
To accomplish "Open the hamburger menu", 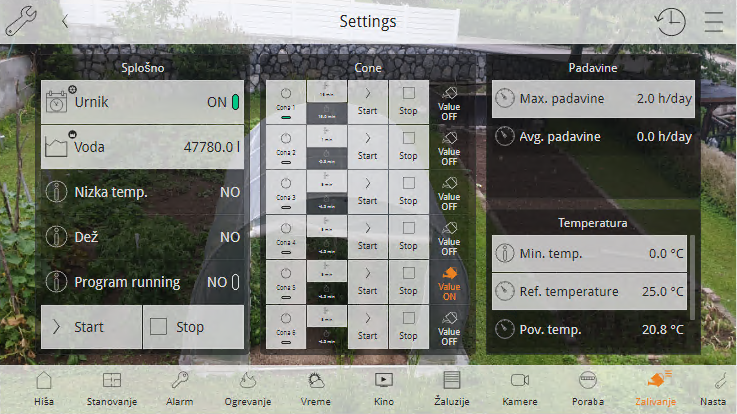I will tap(713, 22).
